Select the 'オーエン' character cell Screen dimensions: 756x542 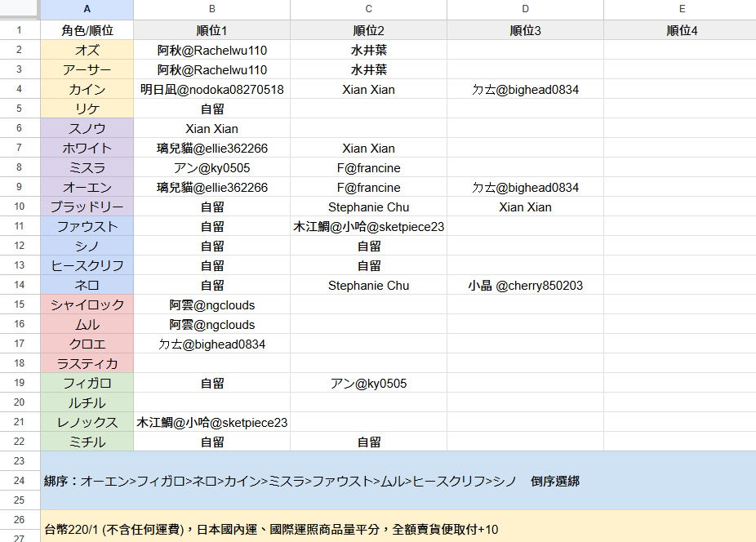87,188
